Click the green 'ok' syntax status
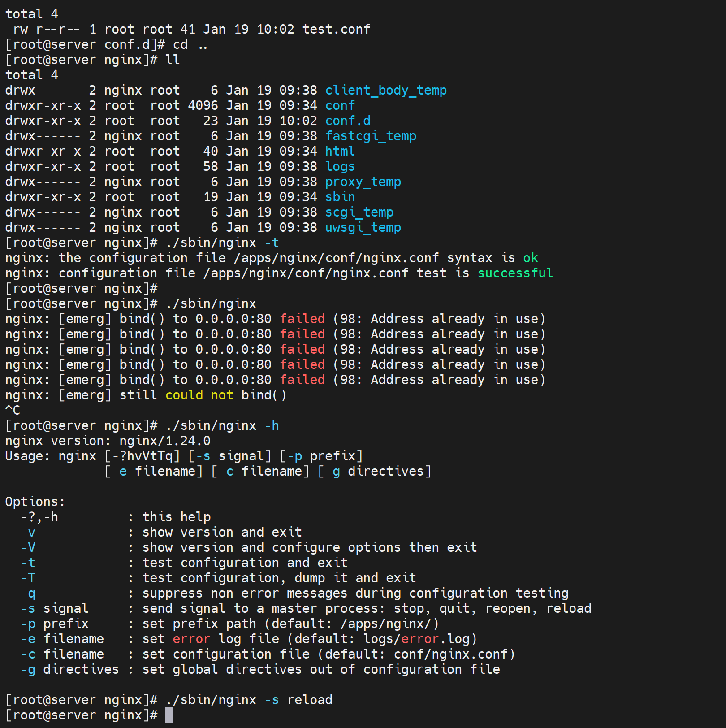Image resolution: width=726 pixels, height=728 pixels. click(530, 258)
